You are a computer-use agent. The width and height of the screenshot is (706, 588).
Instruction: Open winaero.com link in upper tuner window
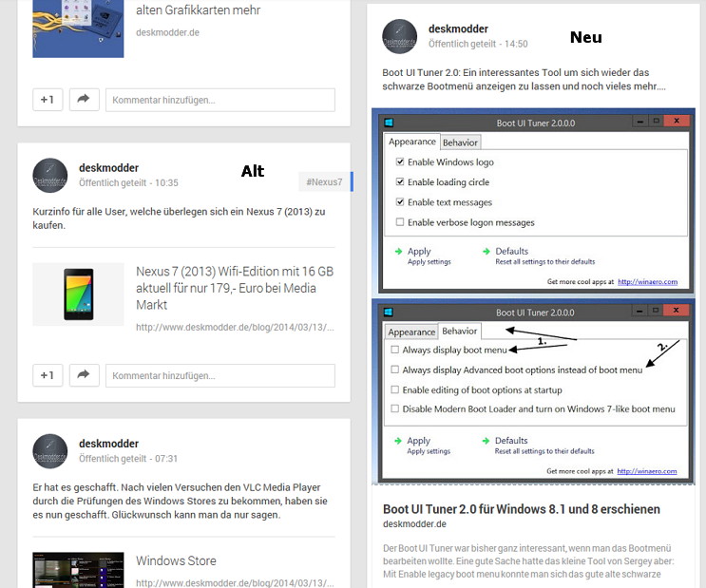647,282
